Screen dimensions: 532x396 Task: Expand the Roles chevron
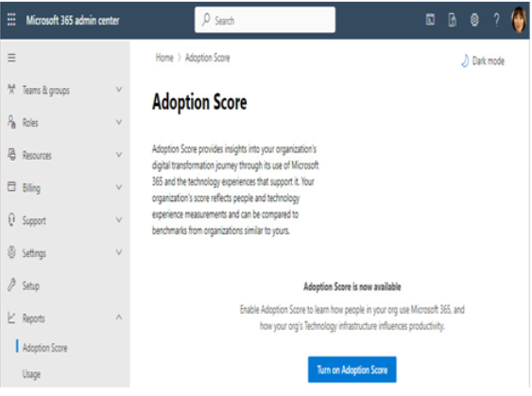[119, 122]
